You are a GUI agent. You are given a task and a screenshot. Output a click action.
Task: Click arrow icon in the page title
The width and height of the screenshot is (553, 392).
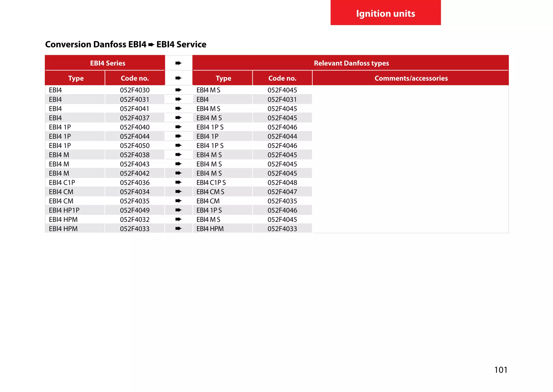point(151,45)
